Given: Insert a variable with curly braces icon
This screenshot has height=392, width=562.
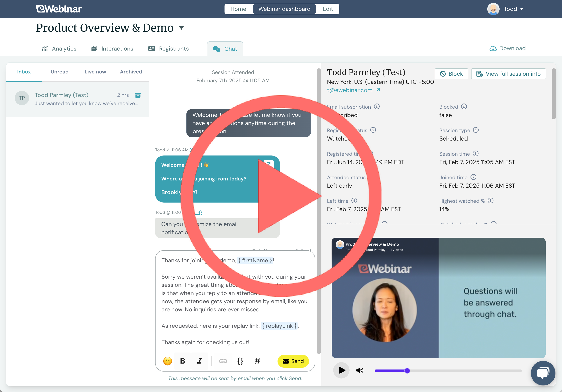Looking at the screenshot, I should (x=240, y=361).
